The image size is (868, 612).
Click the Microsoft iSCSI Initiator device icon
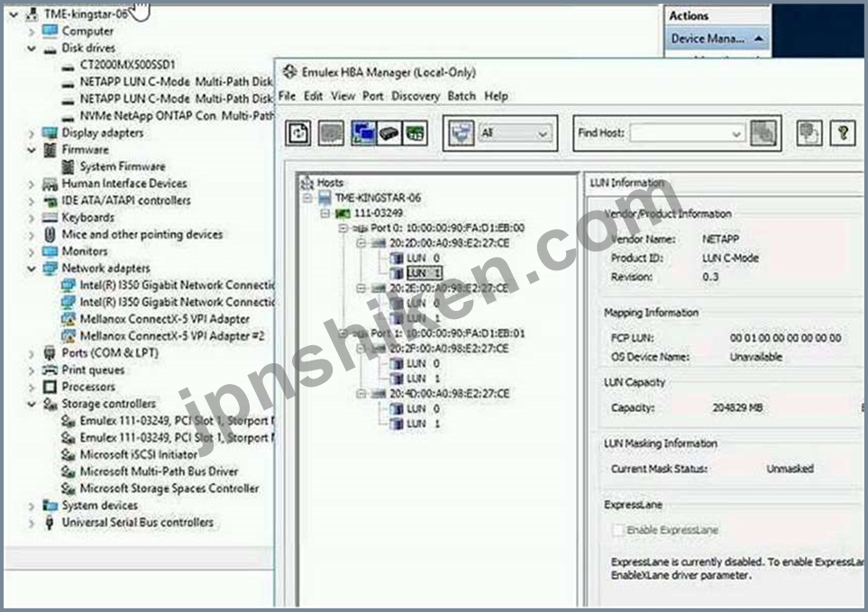click(69, 455)
